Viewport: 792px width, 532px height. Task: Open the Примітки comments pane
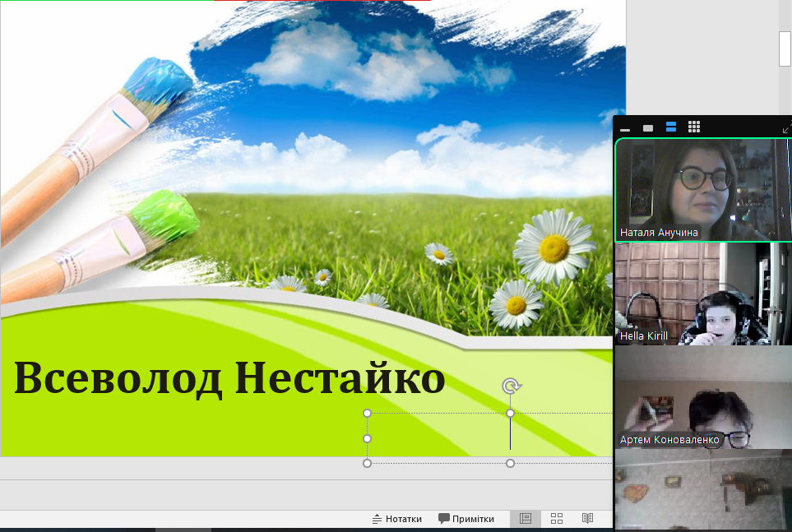coord(466,519)
